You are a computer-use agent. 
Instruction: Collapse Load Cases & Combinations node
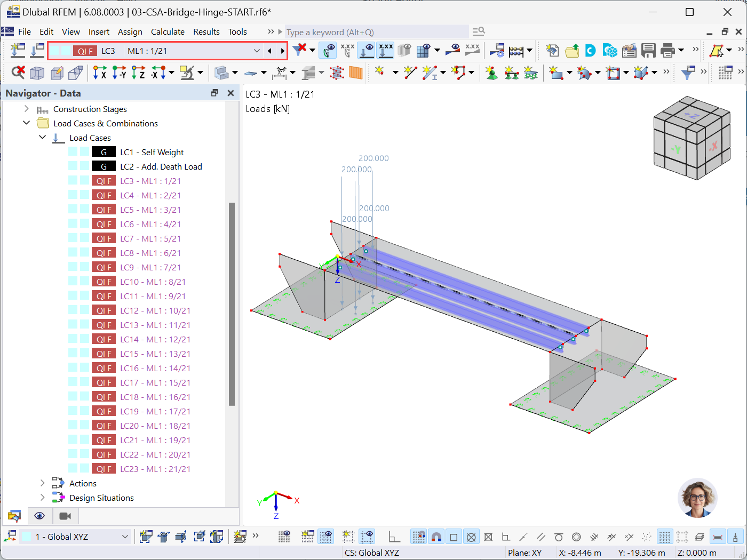(27, 123)
